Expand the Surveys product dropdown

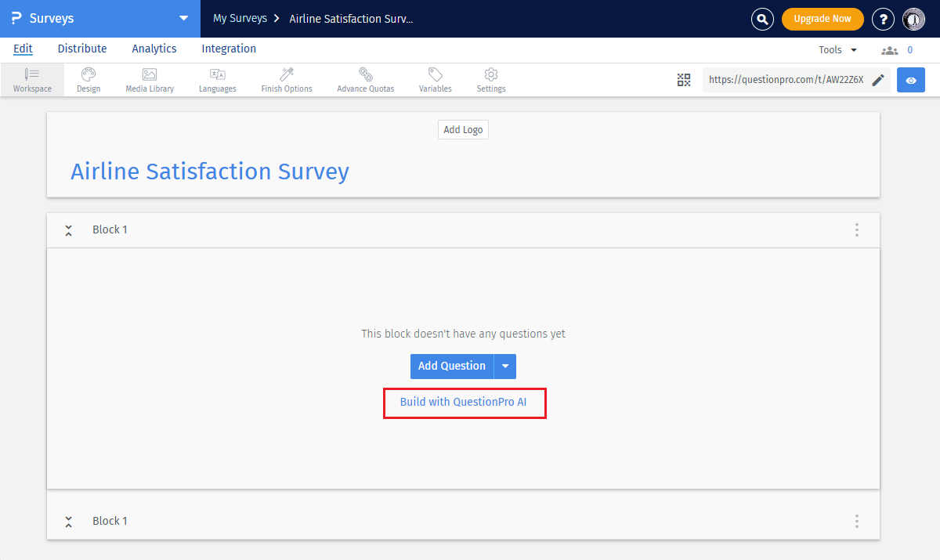coord(183,18)
